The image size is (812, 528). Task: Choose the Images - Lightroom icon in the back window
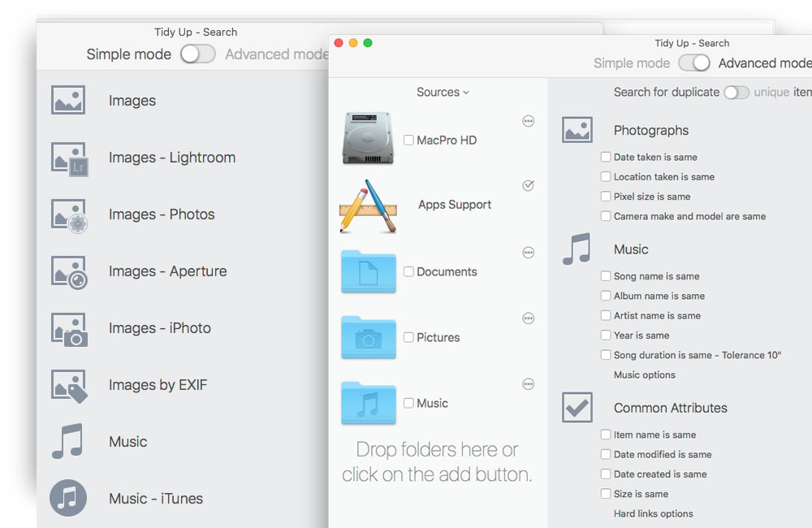[69, 159]
